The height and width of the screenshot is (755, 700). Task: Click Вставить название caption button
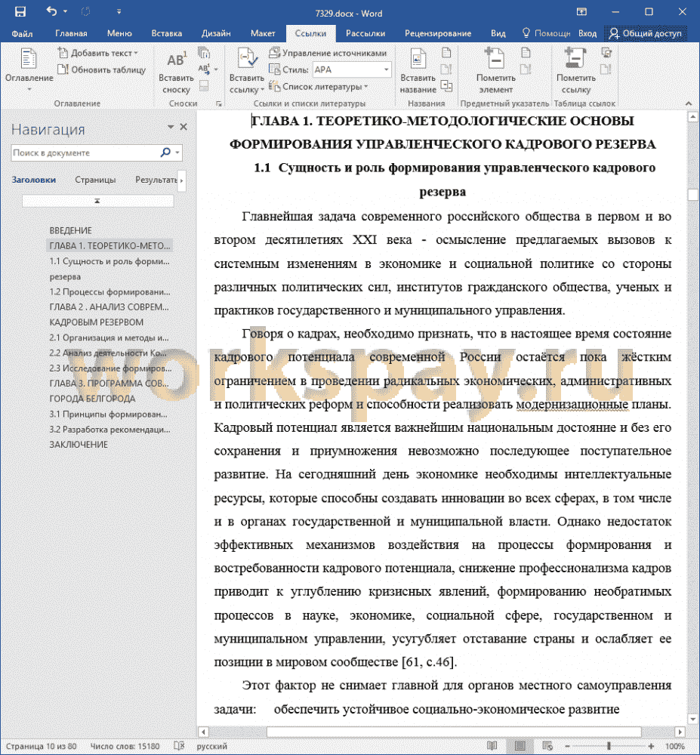(x=418, y=71)
